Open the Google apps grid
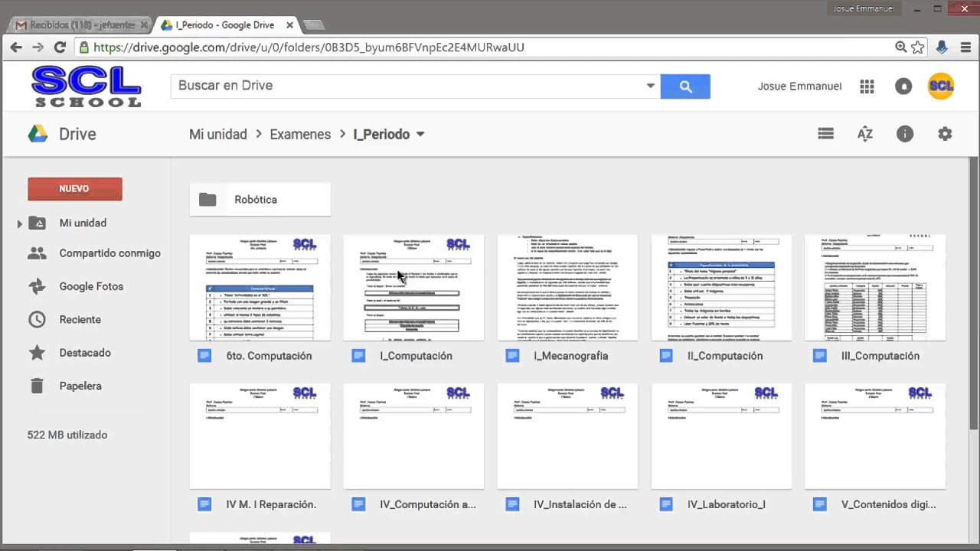The height and width of the screenshot is (551, 980). [867, 86]
